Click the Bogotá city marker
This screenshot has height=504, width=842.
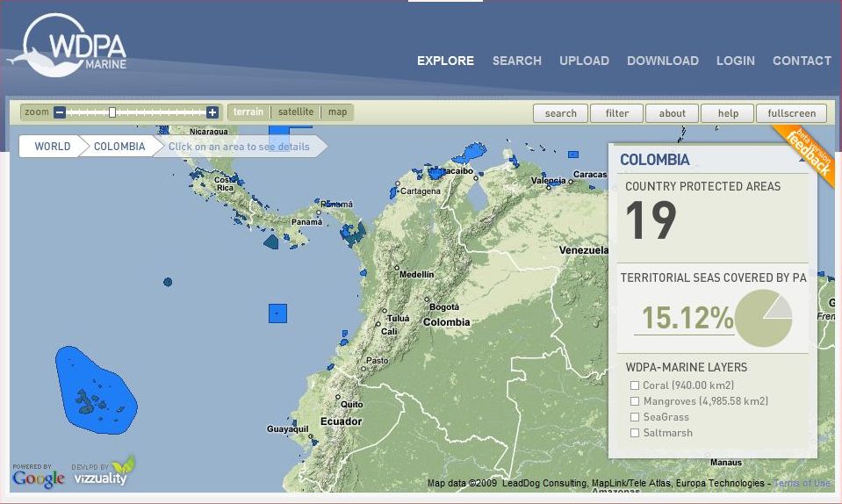click(427, 299)
